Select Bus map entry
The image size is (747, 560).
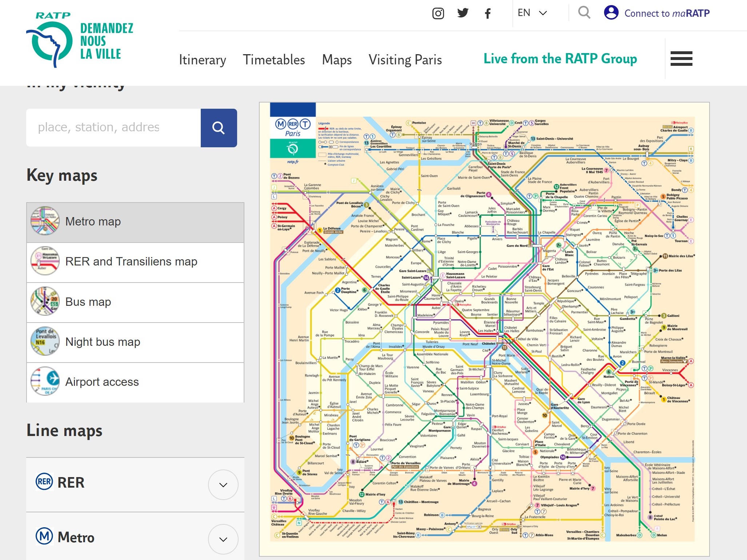point(135,303)
